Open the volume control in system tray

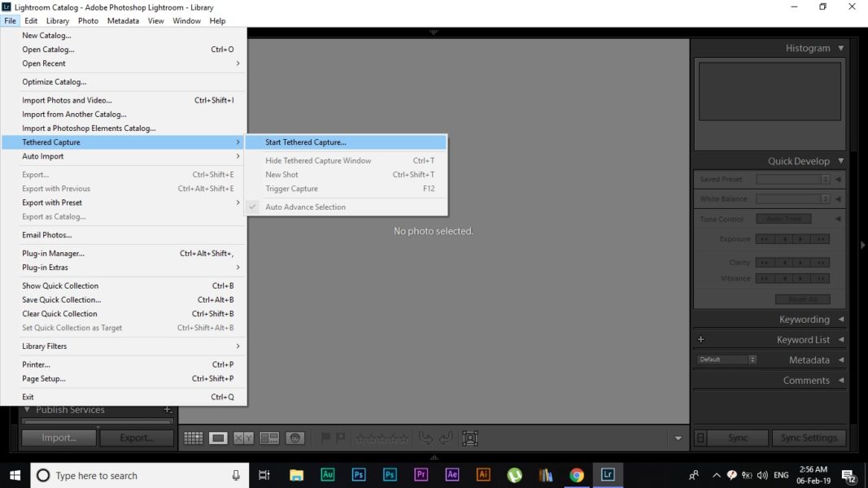[x=762, y=475]
